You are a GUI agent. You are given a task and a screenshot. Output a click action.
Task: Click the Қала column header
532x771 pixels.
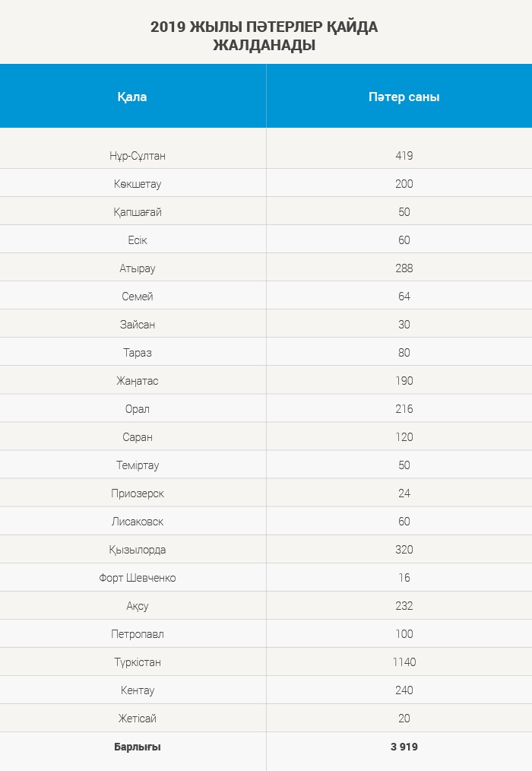pyautogui.click(x=132, y=97)
